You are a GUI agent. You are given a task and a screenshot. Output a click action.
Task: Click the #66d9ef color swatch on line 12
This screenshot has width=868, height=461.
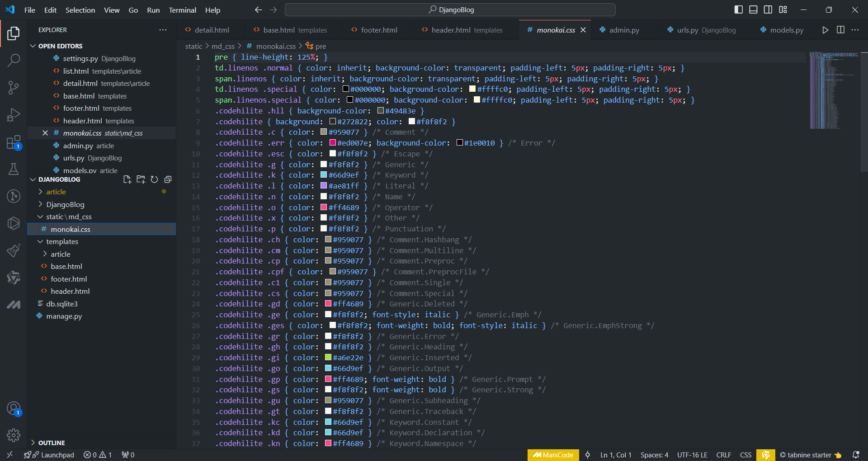[x=324, y=175]
